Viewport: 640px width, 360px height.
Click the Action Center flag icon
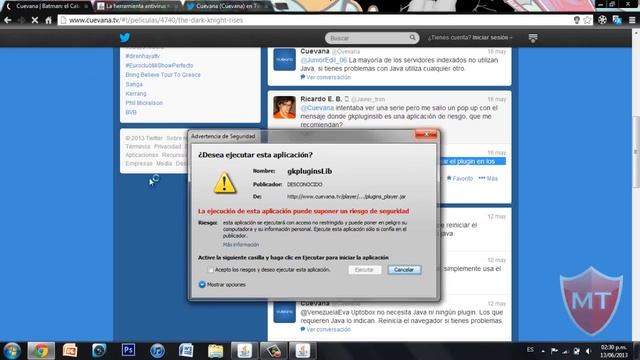(x=554, y=351)
